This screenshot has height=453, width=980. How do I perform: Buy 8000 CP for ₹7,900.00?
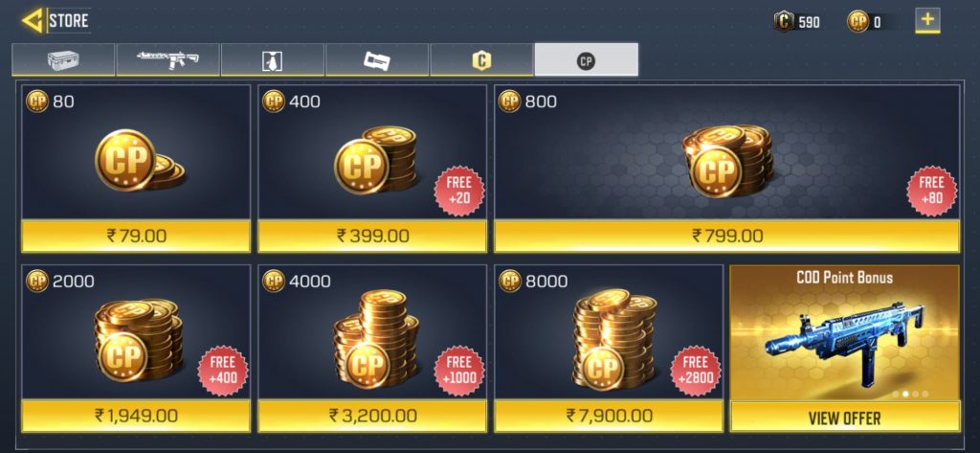(609, 416)
